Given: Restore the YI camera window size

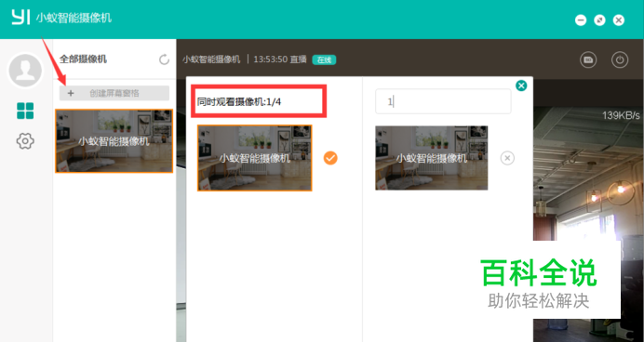Looking at the screenshot, I should point(599,20).
